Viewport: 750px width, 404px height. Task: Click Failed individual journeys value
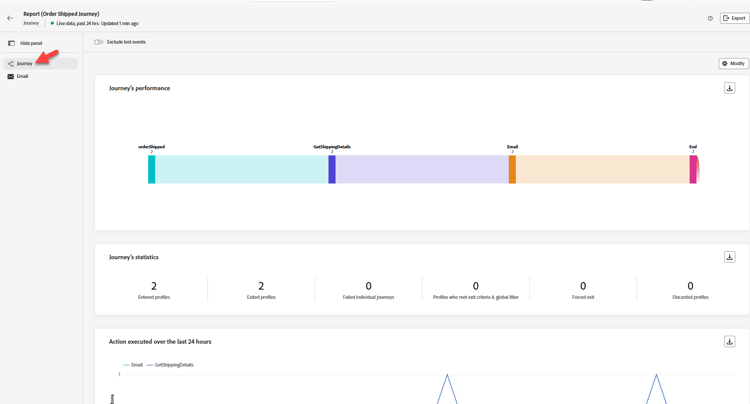pos(368,286)
